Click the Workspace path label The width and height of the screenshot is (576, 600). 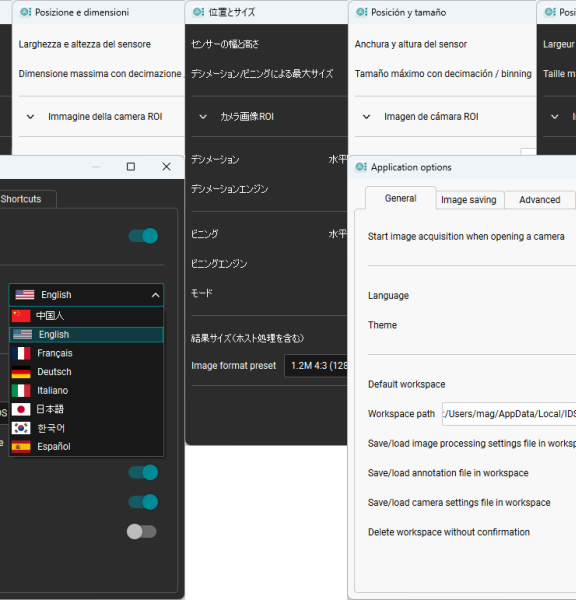[401, 414]
